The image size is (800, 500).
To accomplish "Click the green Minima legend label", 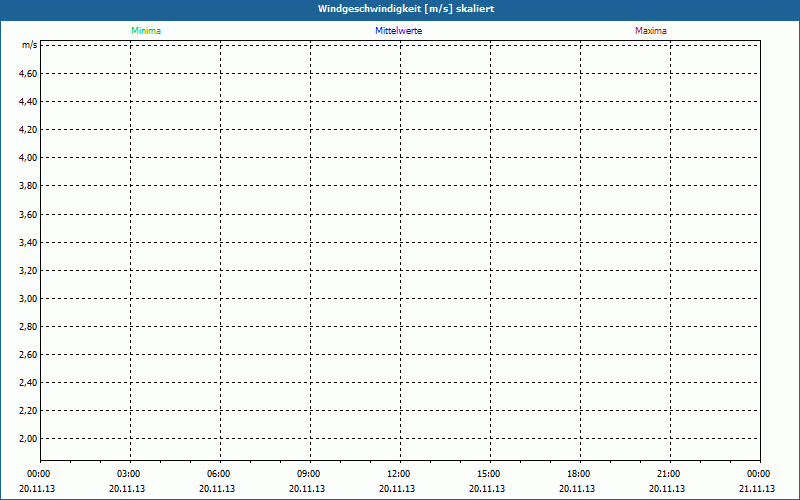I will point(145,31).
